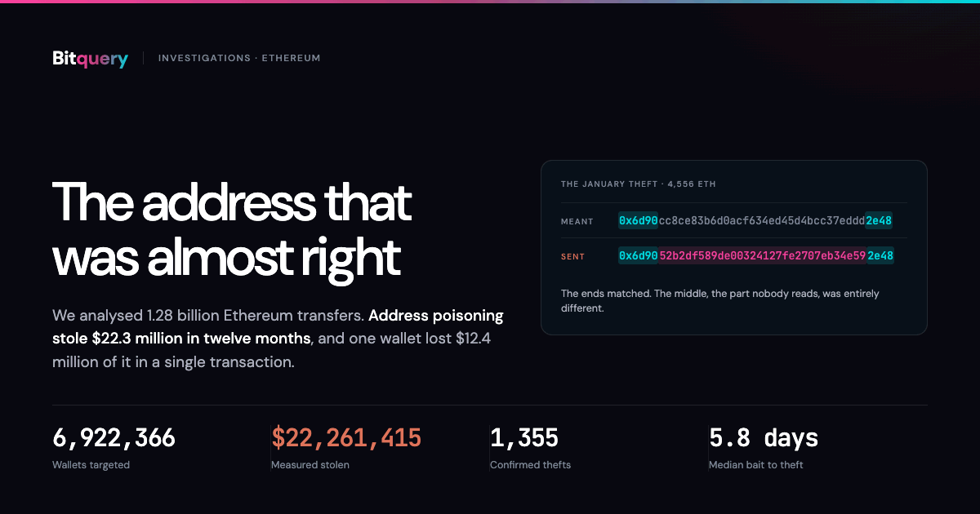
Task: Click the highlighted 0x6d90 prefix in MEANT row
Action: tap(638, 221)
